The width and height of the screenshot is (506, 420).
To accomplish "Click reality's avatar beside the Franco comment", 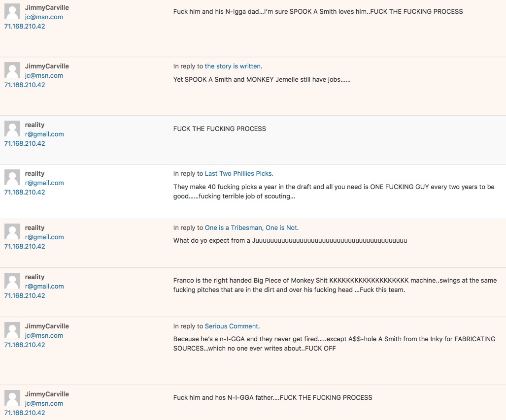I will point(12,281).
